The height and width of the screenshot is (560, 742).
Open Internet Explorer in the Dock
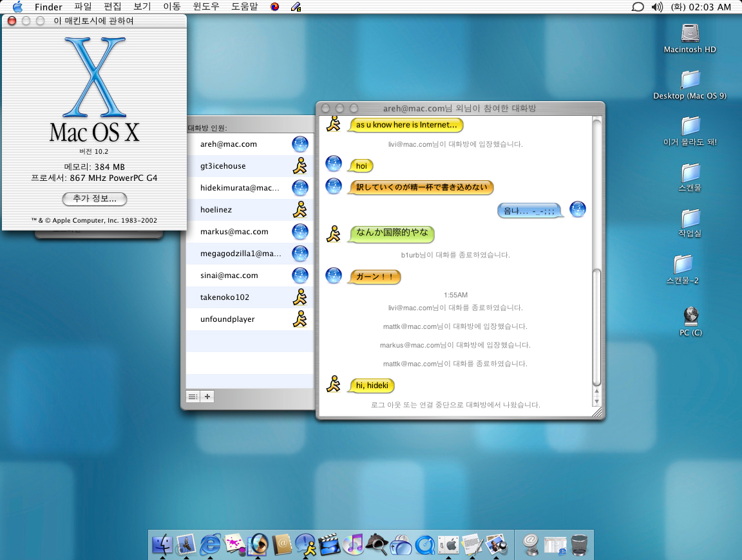[x=211, y=545]
